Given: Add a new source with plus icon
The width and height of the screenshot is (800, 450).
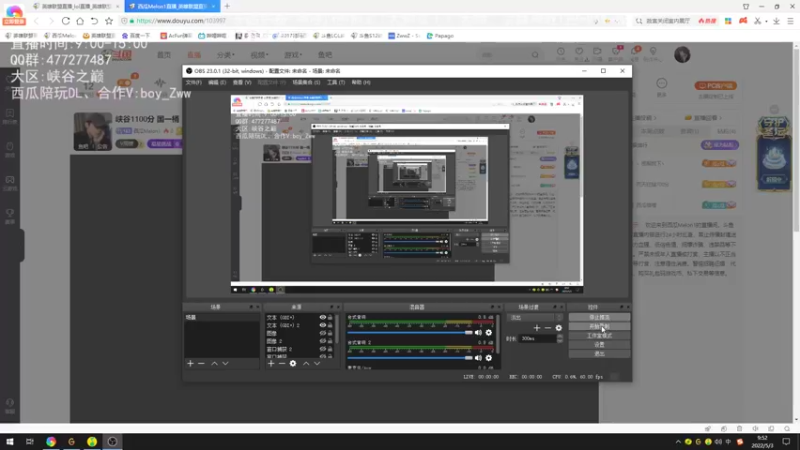Looking at the screenshot, I should click(x=271, y=363).
